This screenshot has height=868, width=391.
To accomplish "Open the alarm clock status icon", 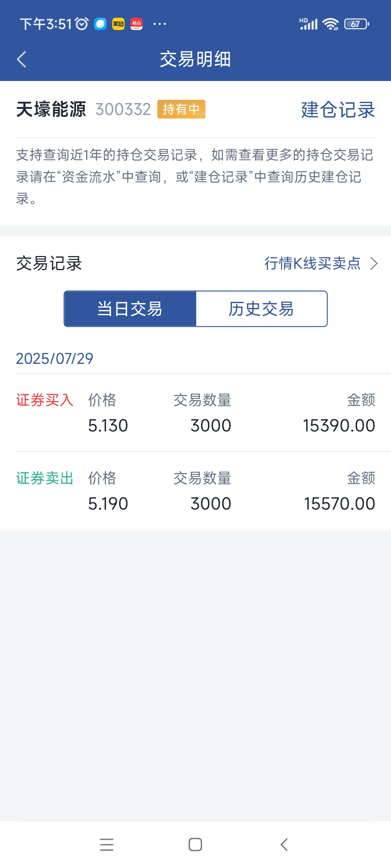I will coord(82,24).
